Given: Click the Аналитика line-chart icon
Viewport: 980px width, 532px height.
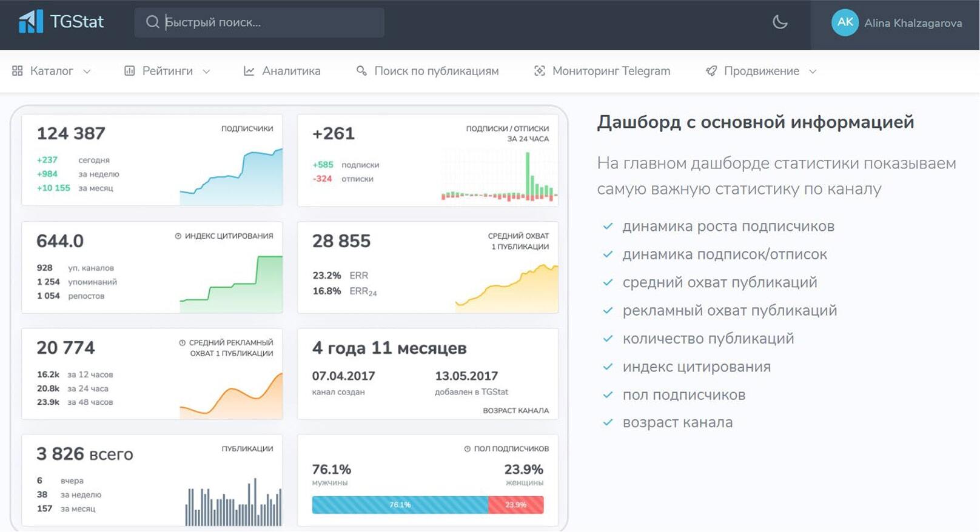Looking at the screenshot, I should pos(249,71).
